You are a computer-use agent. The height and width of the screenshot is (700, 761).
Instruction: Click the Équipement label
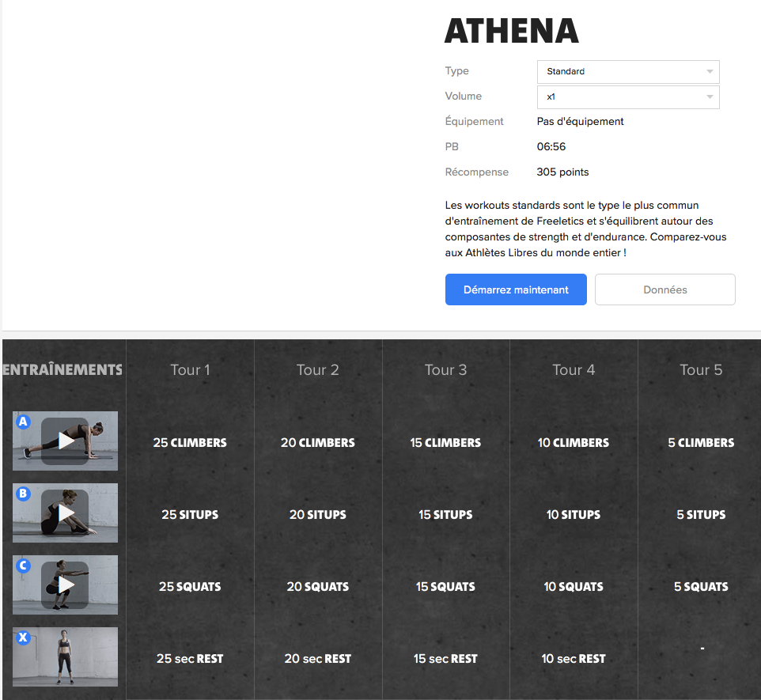point(474,121)
